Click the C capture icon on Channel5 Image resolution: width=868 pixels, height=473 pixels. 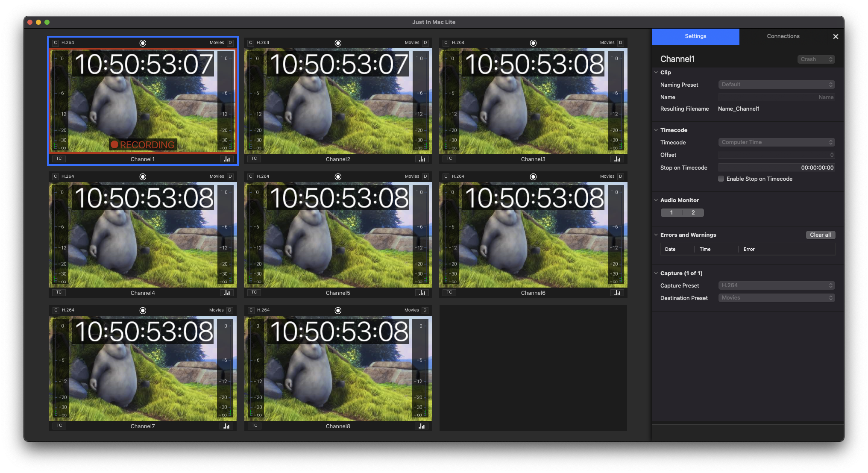tap(251, 176)
